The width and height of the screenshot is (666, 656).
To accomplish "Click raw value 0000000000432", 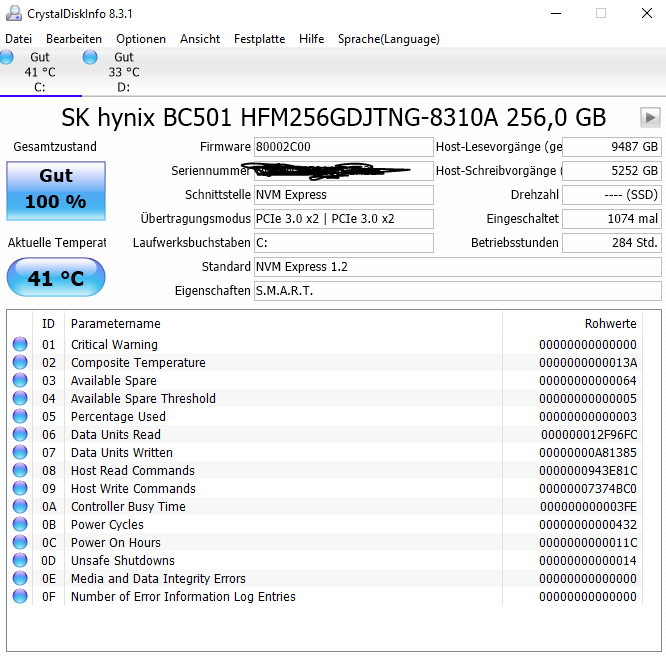I will pos(588,525).
